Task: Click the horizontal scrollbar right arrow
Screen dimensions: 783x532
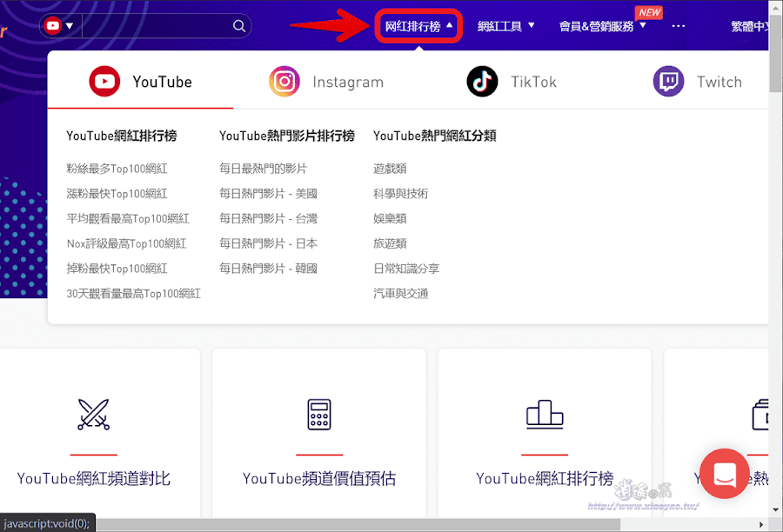Action: pyautogui.click(x=761, y=524)
